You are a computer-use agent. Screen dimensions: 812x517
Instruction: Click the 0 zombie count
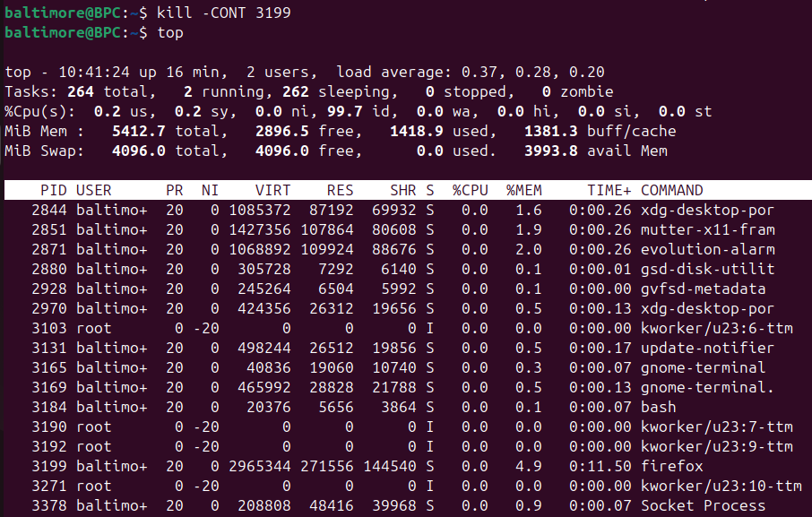tap(547, 91)
